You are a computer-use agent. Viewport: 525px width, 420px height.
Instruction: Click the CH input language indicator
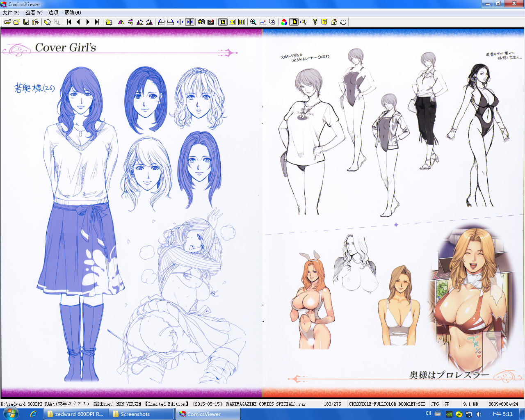[428, 414]
